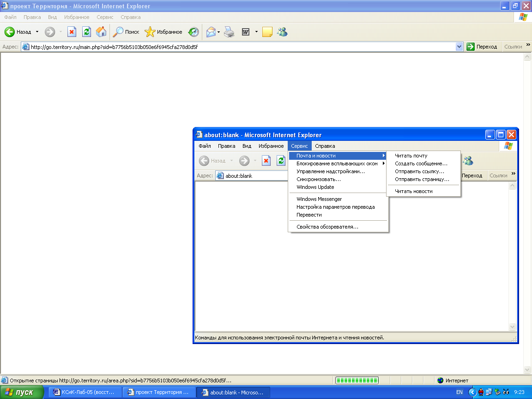Open the Back history dropdown in main window

(37, 32)
